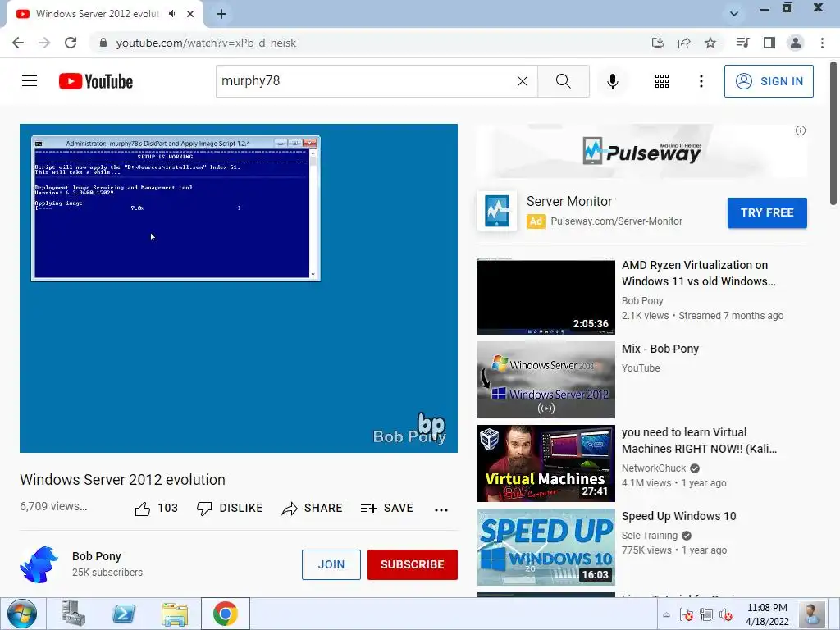Open AMD Ryzen Virtualization video thumbnail

[546, 297]
